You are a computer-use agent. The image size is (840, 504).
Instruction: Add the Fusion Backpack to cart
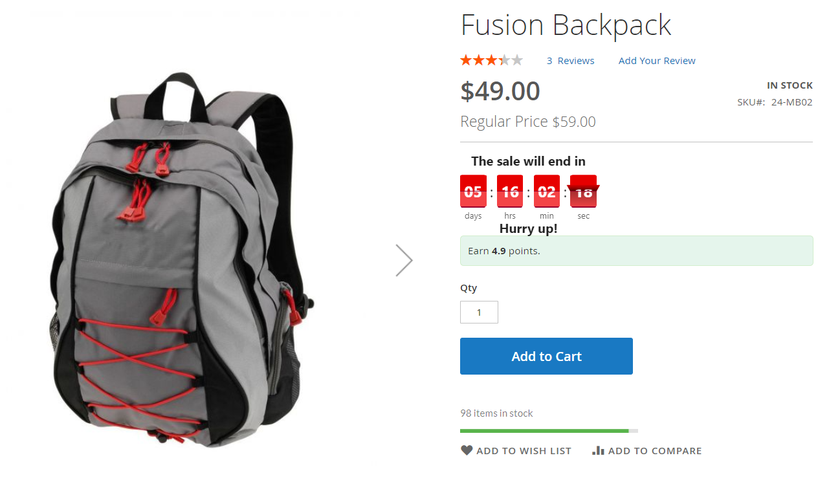coord(546,356)
